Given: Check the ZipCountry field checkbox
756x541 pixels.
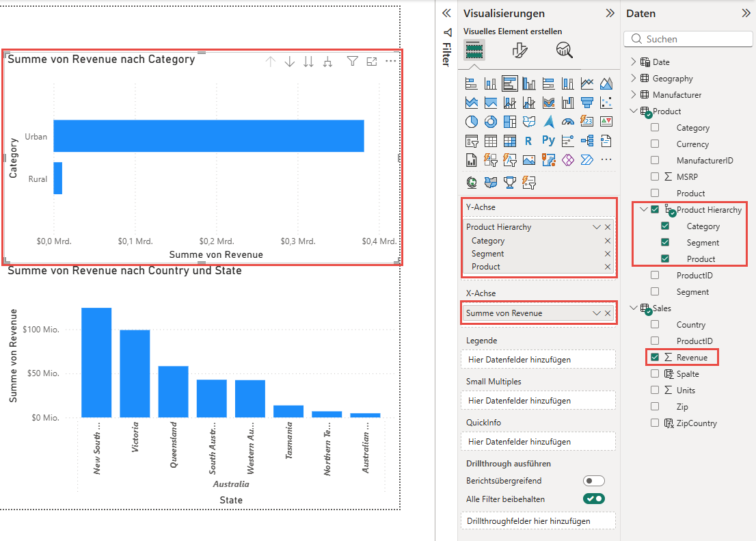Looking at the screenshot, I should (655, 423).
